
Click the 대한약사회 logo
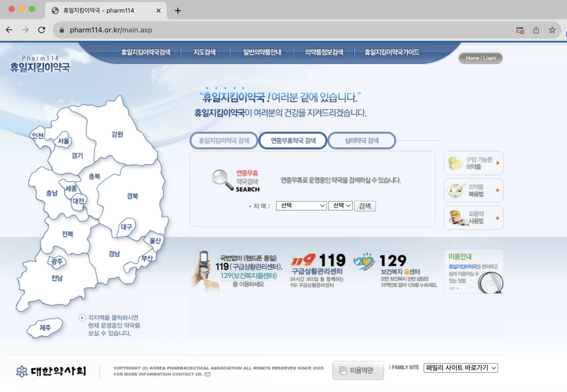pyautogui.click(x=51, y=371)
